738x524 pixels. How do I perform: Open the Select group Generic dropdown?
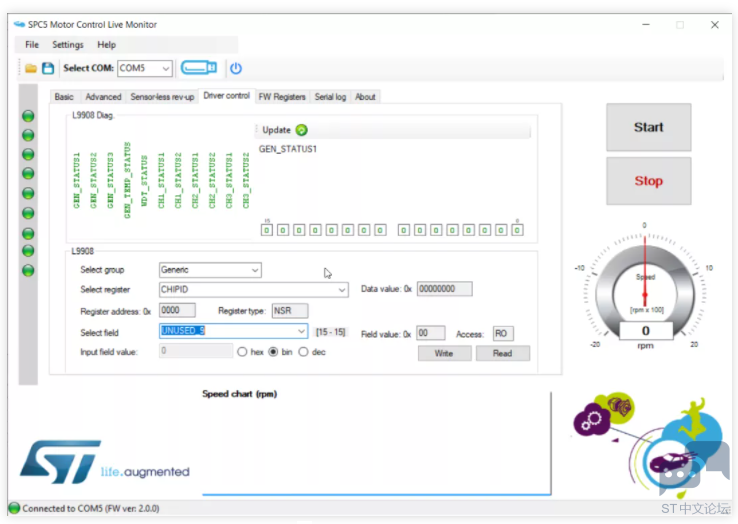(x=210, y=270)
